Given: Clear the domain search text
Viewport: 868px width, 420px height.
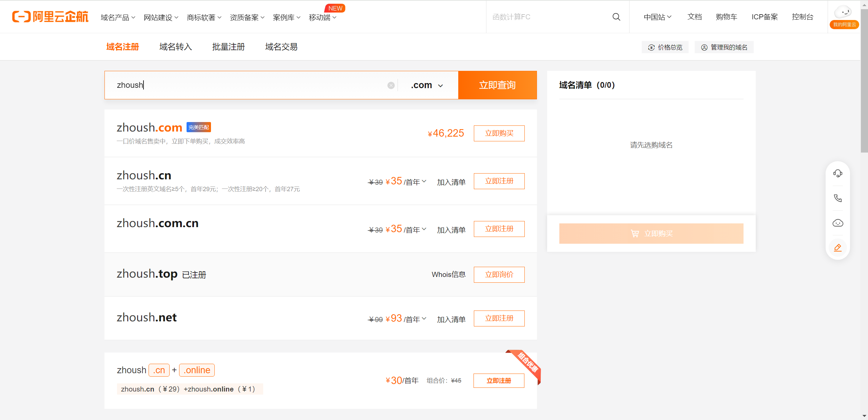Looking at the screenshot, I should click(391, 85).
